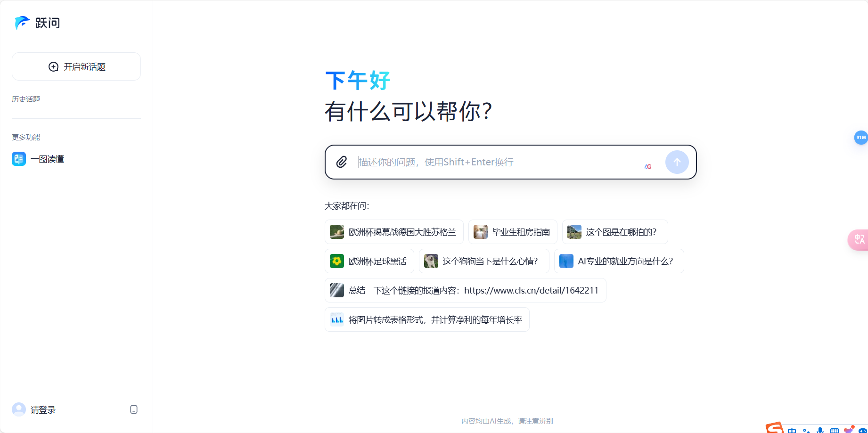Click 请登录 to sign in

click(41, 409)
